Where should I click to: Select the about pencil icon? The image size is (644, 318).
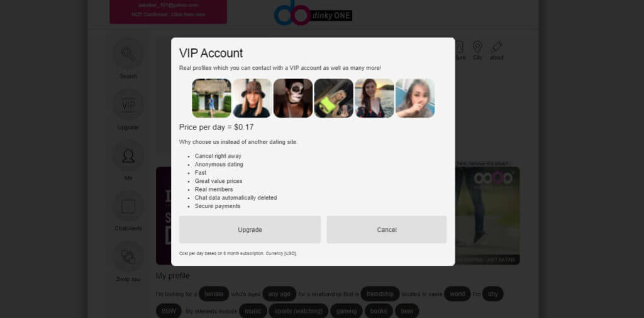[497, 47]
